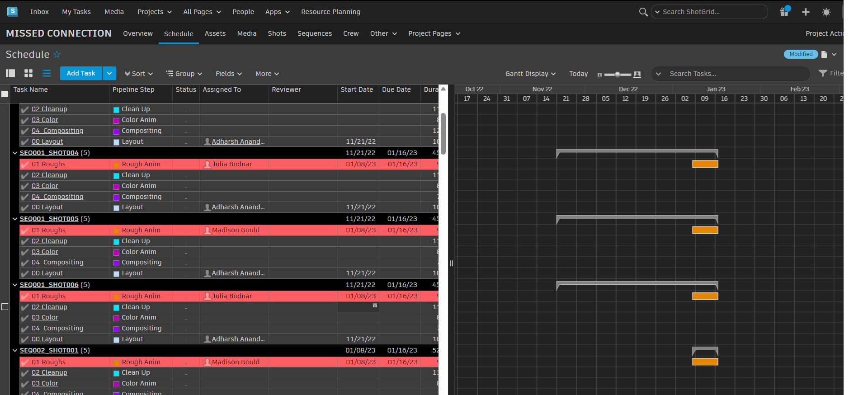The width and height of the screenshot is (868, 395).
Task: Toggle the detail panel layout icon
Action: pyautogui.click(x=10, y=73)
